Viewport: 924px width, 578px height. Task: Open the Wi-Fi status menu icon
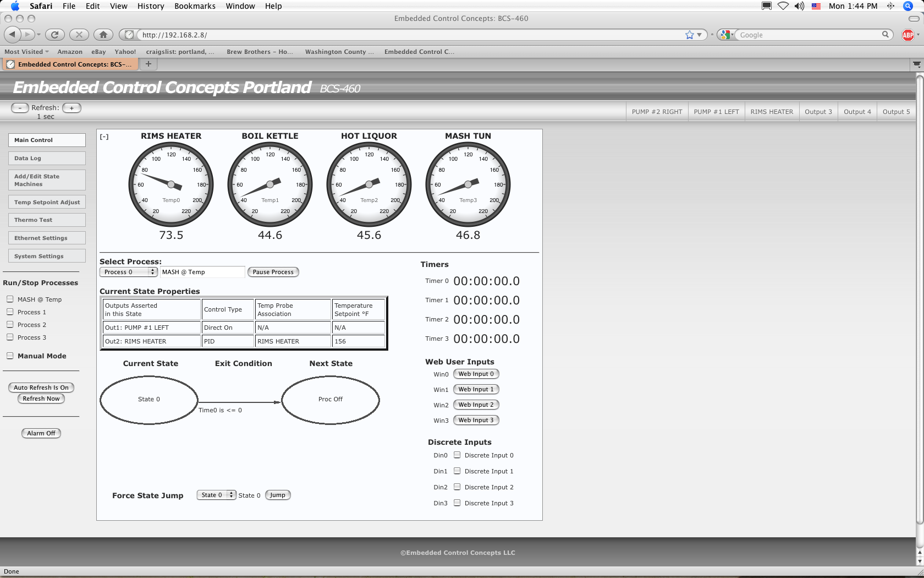point(783,6)
